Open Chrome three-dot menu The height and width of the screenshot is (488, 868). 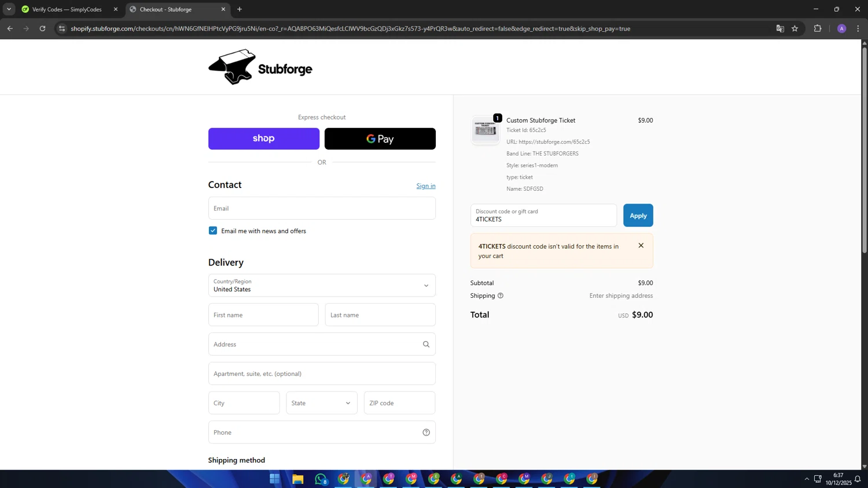tap(858, 28)
